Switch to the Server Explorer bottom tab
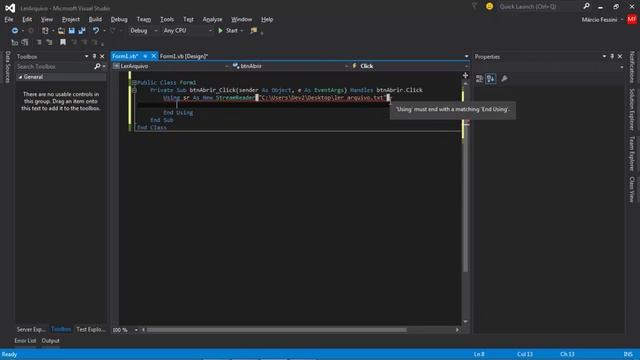Image resolution: width=640 pixels, height=360 pixels. pyautogui.click(x=31, y=329)
